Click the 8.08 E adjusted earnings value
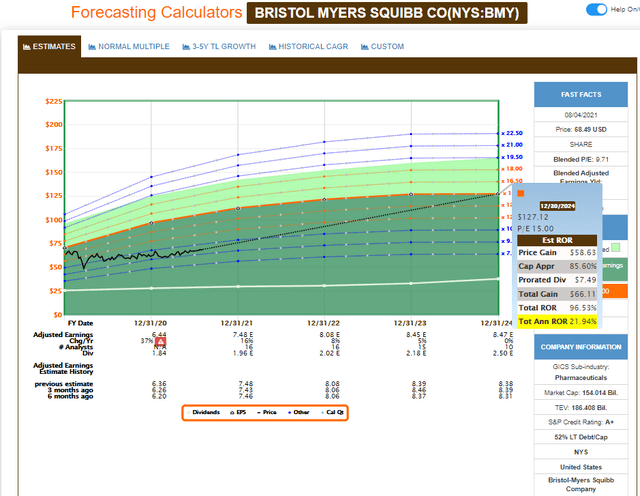This screenshot has height=496, width=640. click(x=330, y=335)
